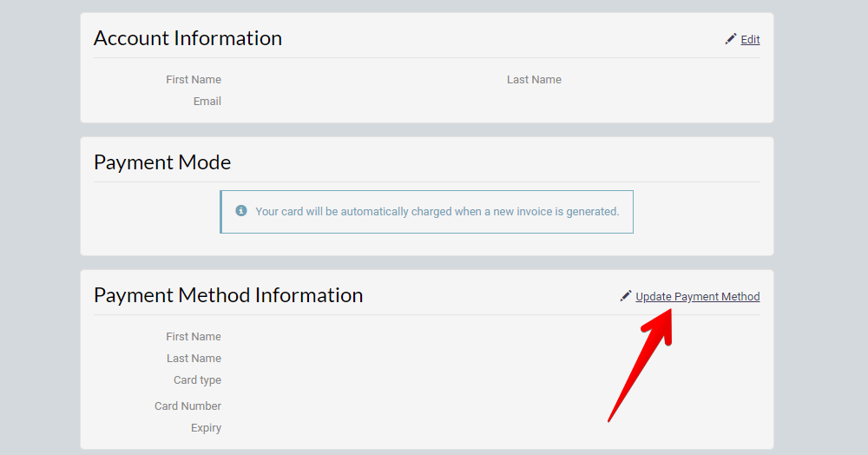Click the info notice box border

tap(426, 191)
